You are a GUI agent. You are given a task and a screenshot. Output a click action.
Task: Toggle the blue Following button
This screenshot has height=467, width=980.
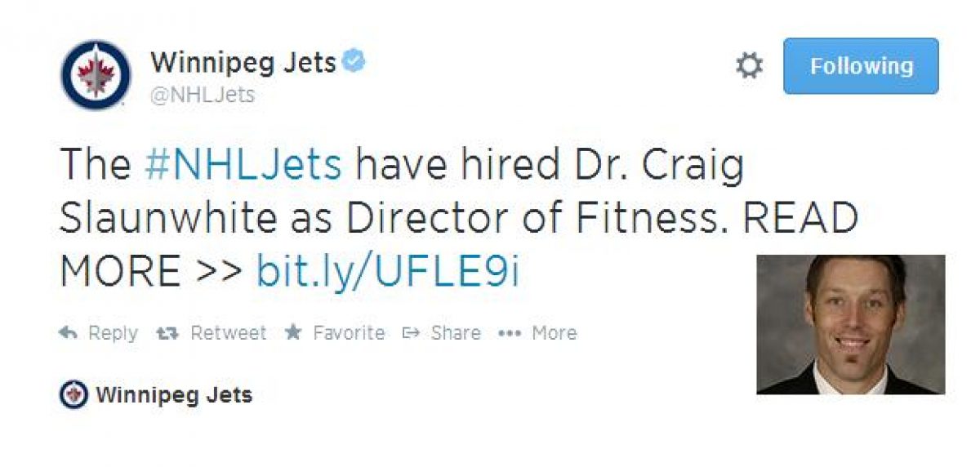pos(861,66)
